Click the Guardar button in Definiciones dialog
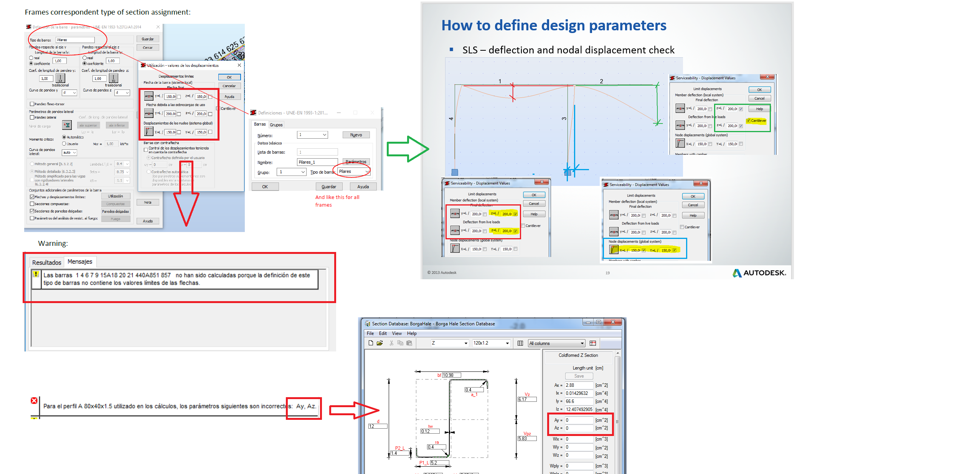The width and height of the screenshot is (980, 474). coord(329,186)
